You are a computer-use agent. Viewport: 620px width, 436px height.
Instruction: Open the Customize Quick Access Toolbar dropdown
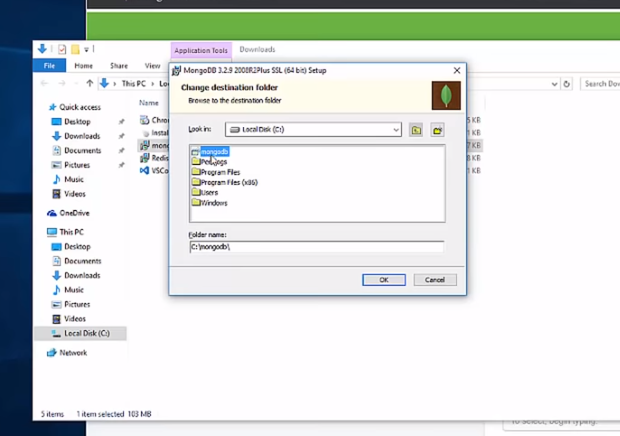(x=86, y=49)
